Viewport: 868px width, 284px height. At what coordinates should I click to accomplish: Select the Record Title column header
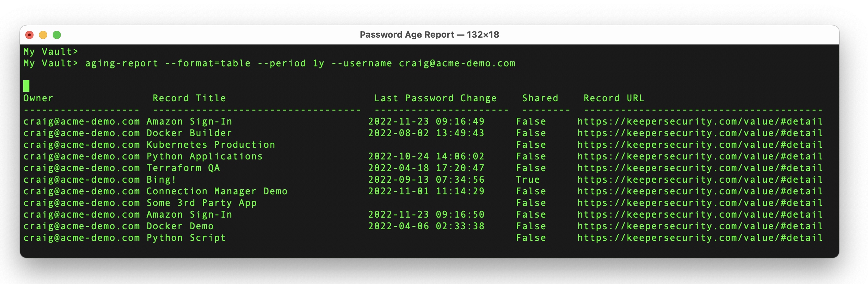189,98
